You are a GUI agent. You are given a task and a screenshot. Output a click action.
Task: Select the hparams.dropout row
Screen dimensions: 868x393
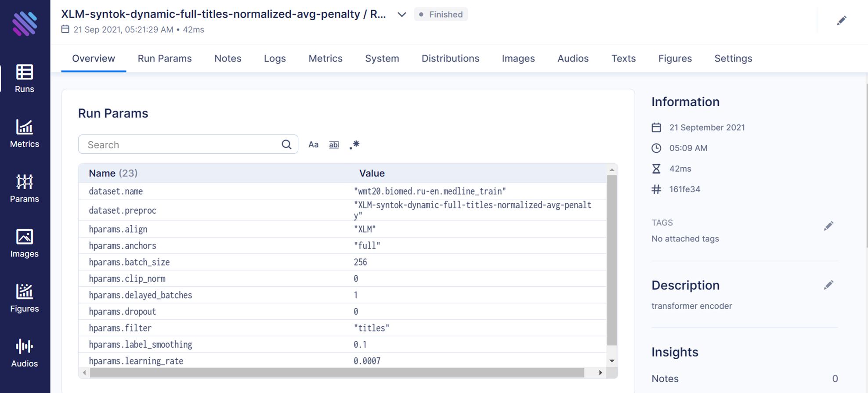[x=343, y=312]
